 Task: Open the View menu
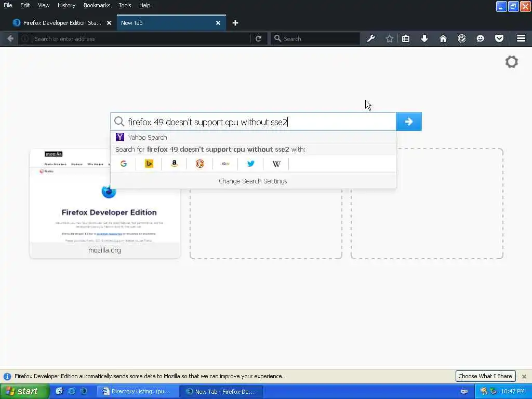pyautogui.click(x=44, y=5)
